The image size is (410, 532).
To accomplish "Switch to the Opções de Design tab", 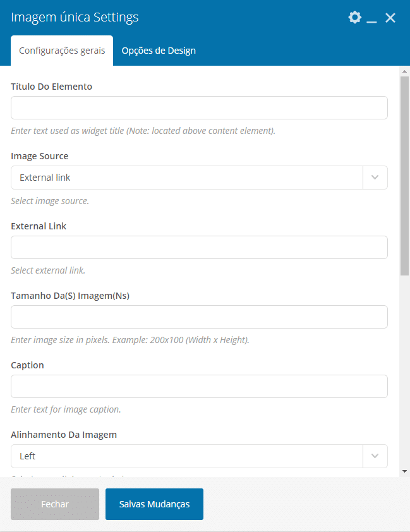I will [159, 51].
